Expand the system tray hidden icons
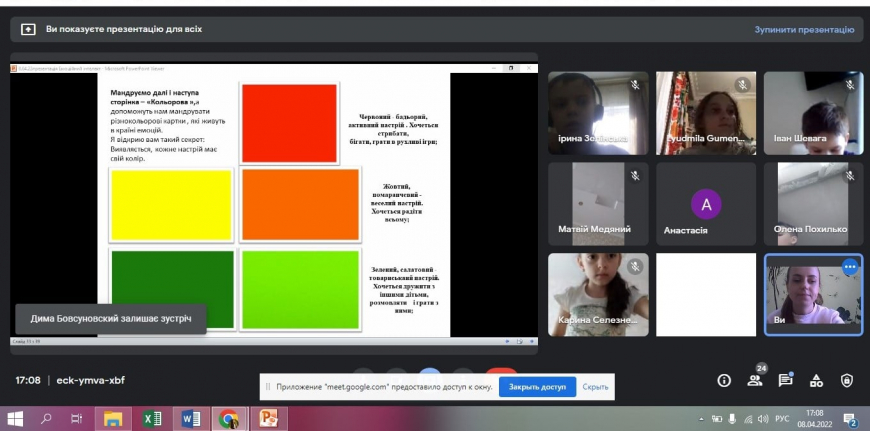870x431 pixels. (702, 419)
